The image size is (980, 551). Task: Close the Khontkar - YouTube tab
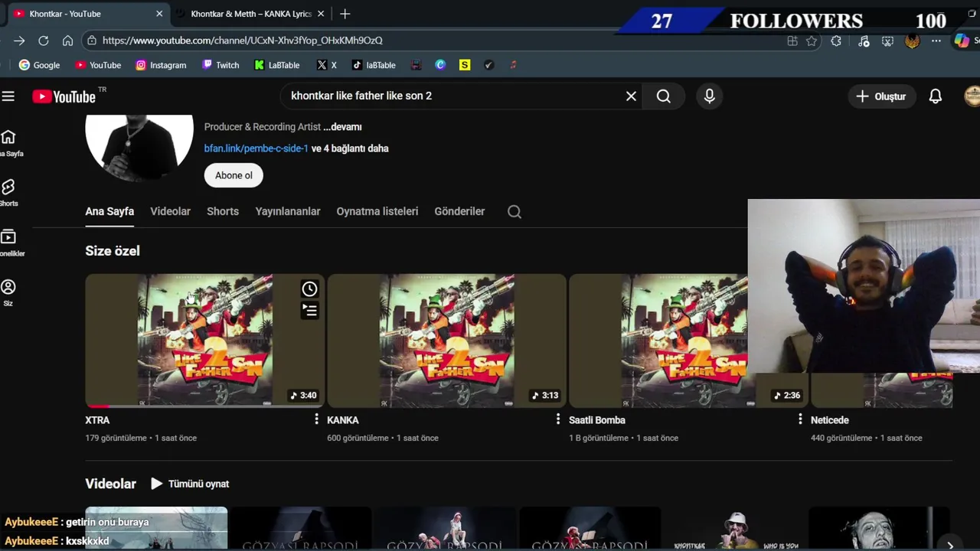click(159, 14)
